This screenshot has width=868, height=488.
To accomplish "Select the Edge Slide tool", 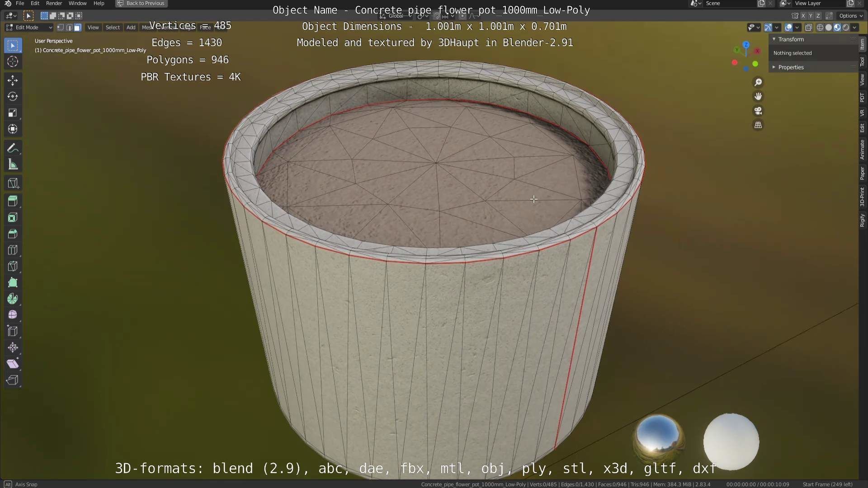I will point(13,331).
